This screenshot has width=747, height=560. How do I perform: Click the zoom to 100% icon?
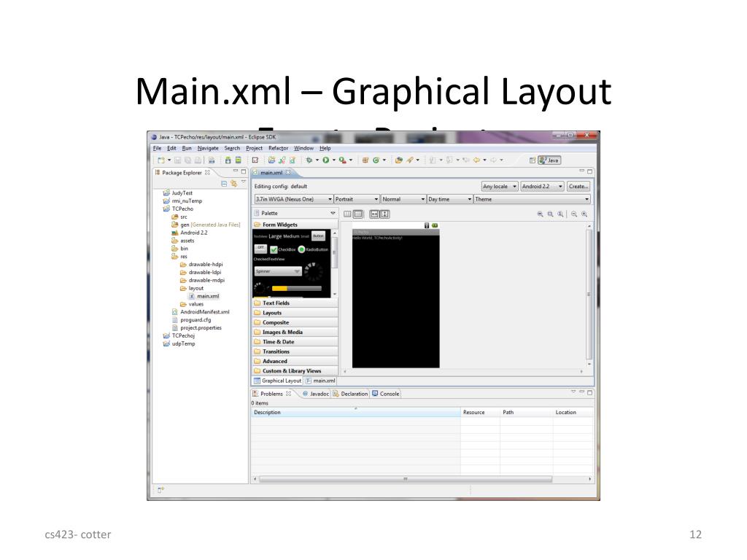560,214
